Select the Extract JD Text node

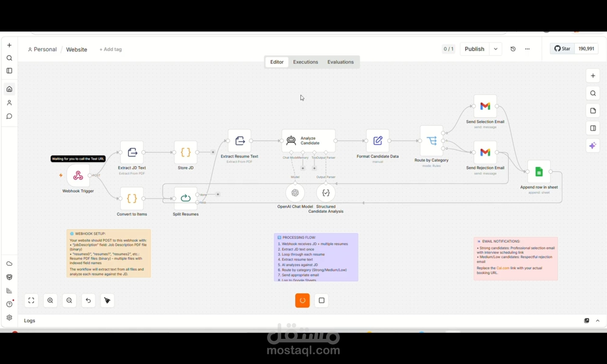click(x=132, y=152)
